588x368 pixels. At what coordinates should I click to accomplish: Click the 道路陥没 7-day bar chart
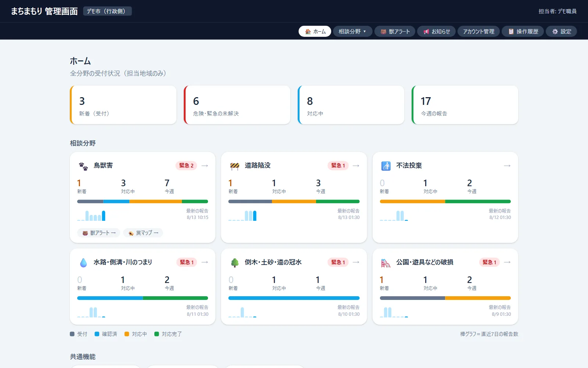[243, 215]
